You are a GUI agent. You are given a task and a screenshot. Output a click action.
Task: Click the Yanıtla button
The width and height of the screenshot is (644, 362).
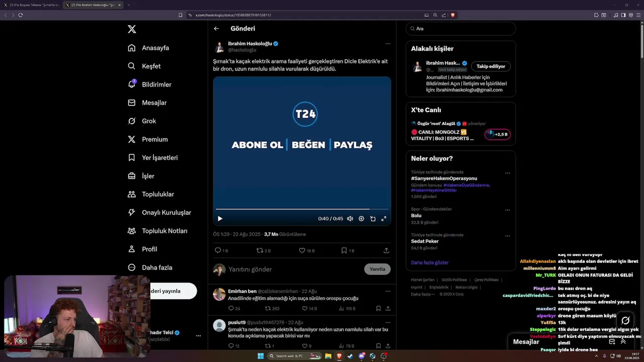(377, 269)
